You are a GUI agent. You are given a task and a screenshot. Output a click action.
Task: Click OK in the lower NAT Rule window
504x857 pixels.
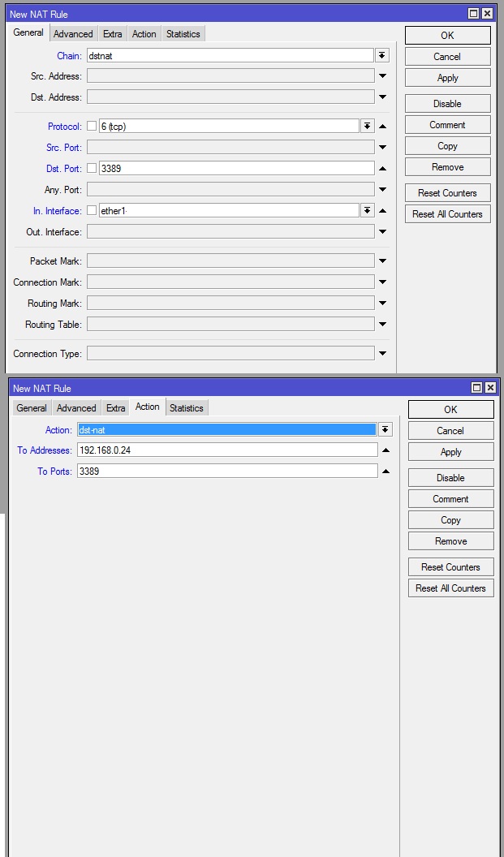[451, 409]
